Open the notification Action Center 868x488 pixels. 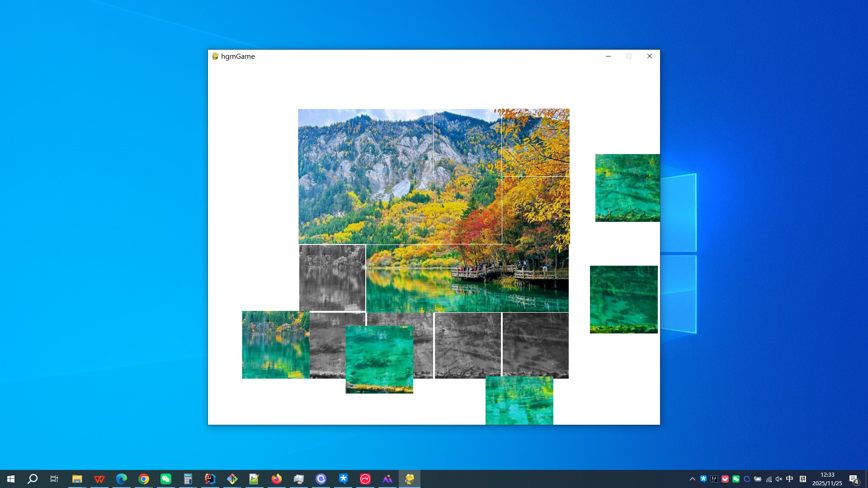click(854, 479)
